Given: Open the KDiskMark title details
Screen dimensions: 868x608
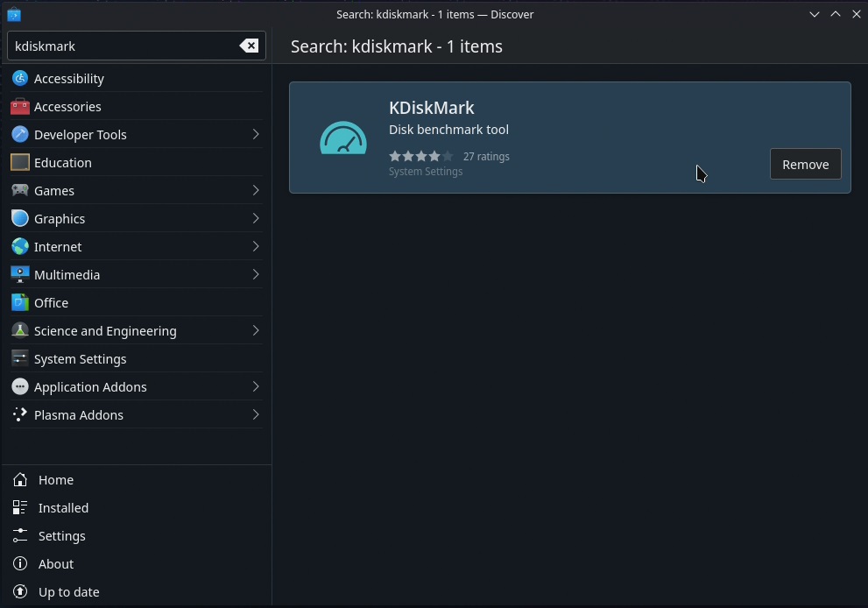Looking at the screenshot, I should [431, 108].
